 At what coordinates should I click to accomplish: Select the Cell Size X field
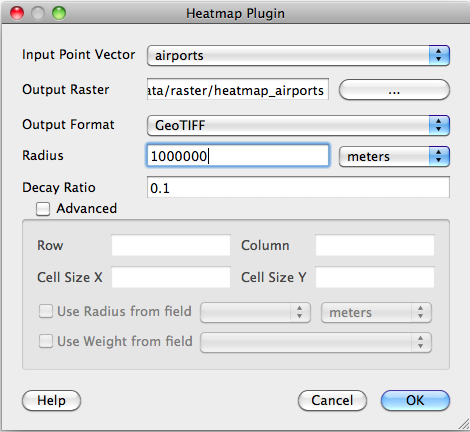point(171,277)
